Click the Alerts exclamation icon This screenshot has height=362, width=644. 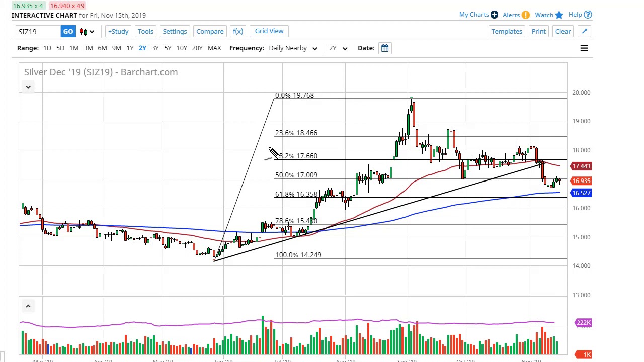click(526, 15)
